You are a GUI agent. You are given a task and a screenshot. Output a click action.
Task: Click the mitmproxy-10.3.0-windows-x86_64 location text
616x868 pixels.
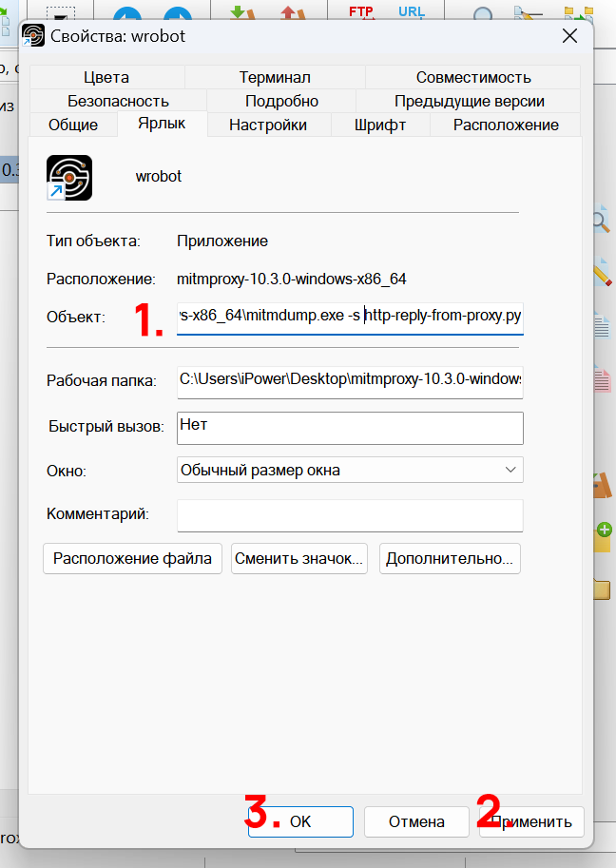pyautogui.click(x=292, y=279)
